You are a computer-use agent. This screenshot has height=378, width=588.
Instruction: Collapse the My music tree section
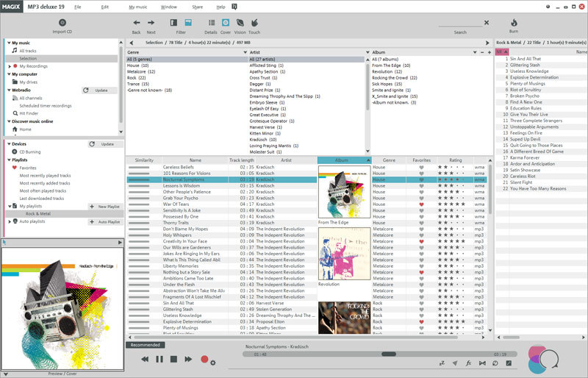click(x=9, y=43)
